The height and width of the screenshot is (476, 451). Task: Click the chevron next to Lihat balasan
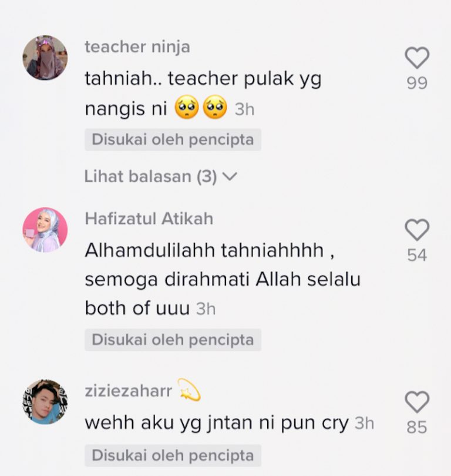pyautogui.click(x=230, y=176)
